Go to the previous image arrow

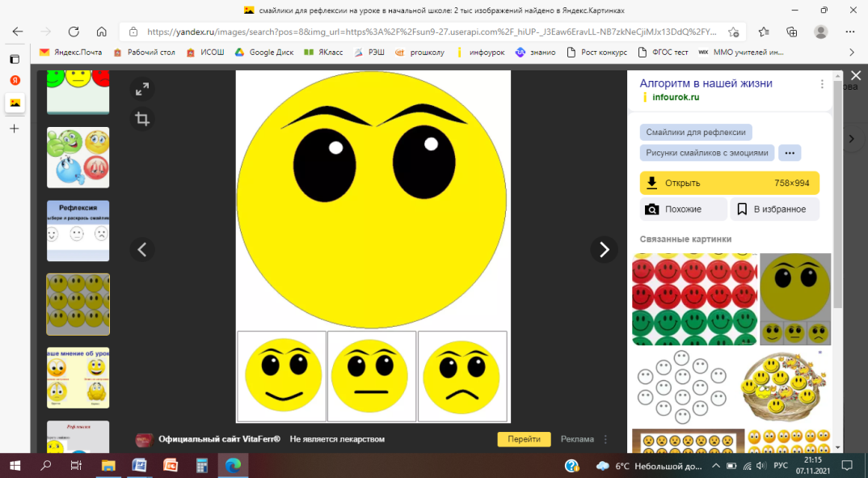[x=142, y=249]
